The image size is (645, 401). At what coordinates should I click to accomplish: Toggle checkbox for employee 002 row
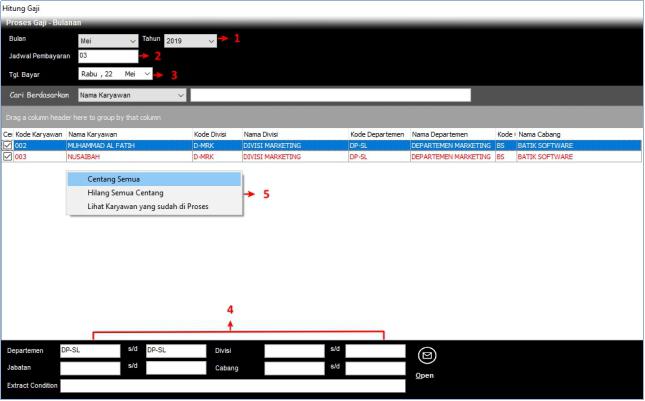click(x=9, y=145)
